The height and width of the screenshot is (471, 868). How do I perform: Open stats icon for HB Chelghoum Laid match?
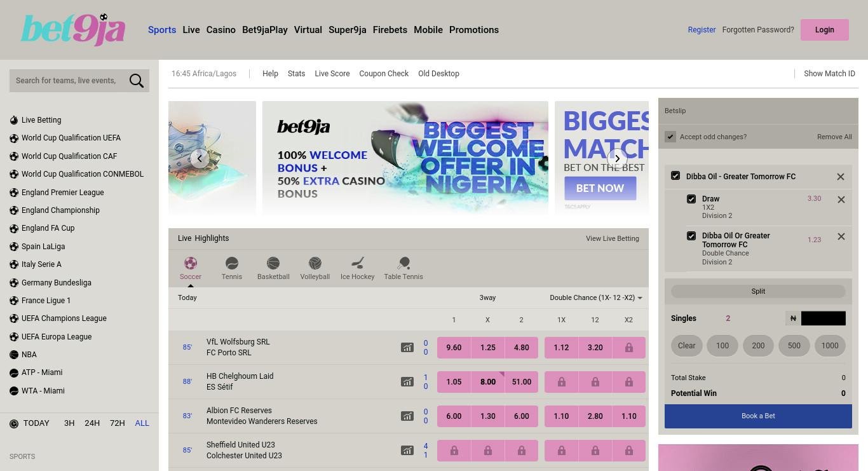407,382
